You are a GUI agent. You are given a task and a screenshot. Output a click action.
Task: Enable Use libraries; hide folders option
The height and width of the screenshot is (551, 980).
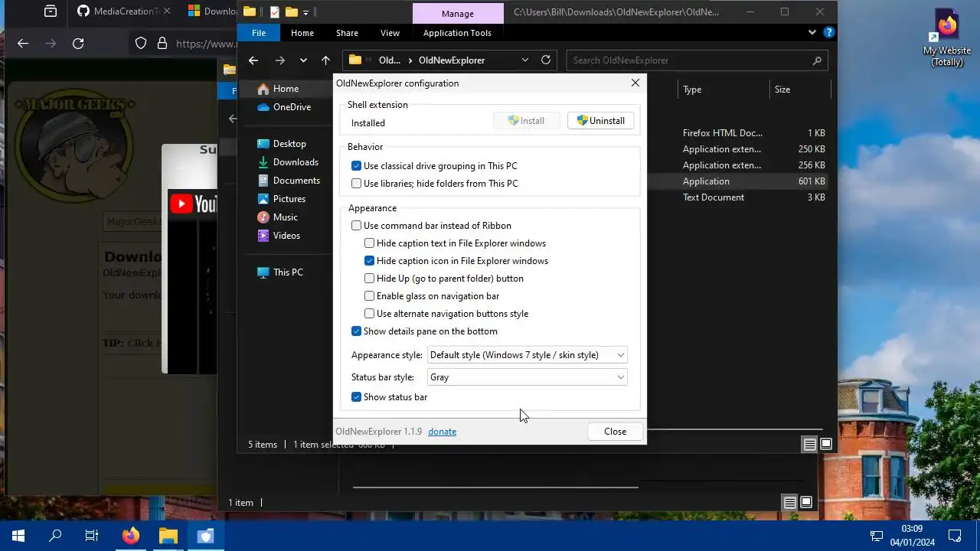357,184
